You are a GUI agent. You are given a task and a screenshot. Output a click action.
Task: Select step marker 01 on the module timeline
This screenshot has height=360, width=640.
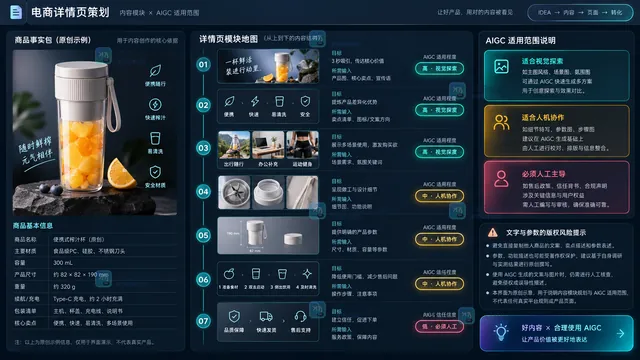pos(203,64)
